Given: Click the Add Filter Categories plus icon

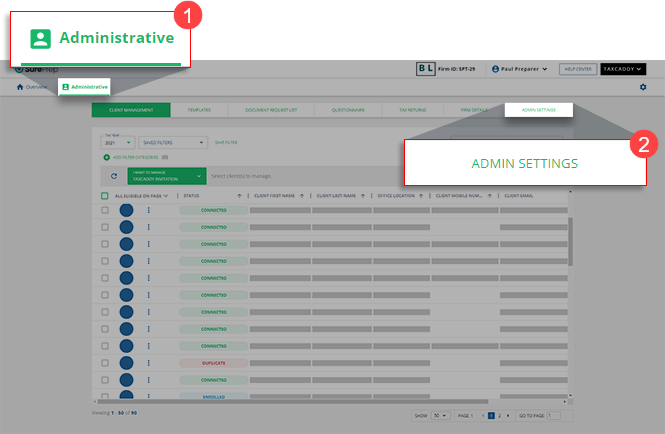Looking at the screenshot, I should tap(107, 157).
